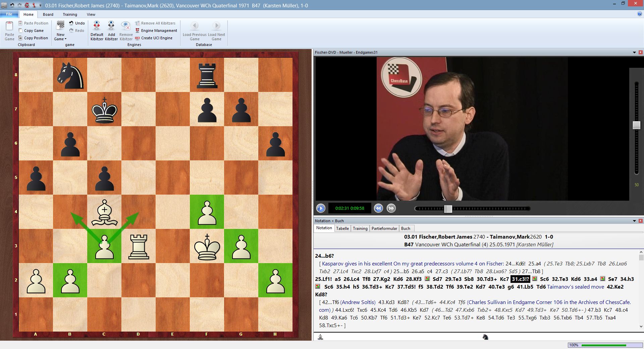The height and width of the screenshot is (349, 644).
Task: Select Paste Position option
Action: click(x=33, y=23)
